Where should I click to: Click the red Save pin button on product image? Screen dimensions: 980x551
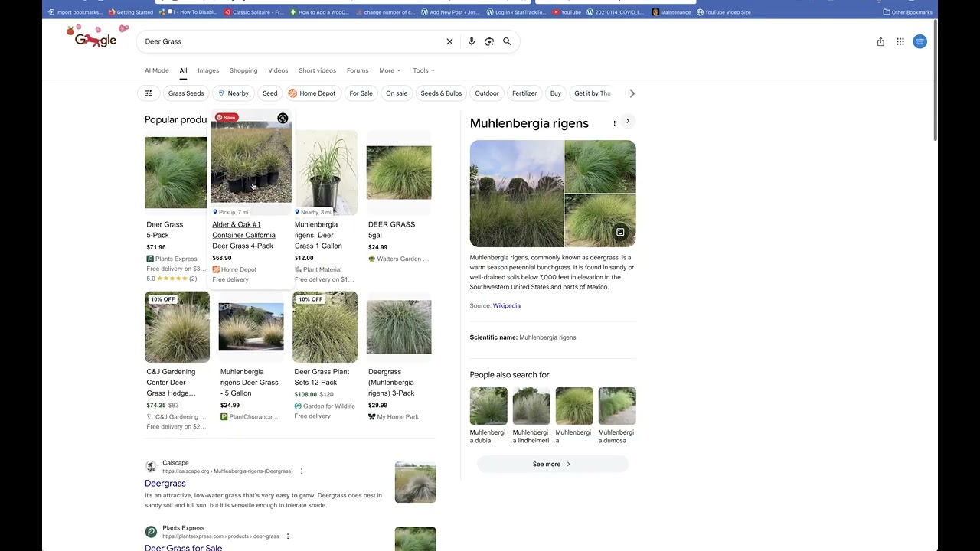pyautogui.click(x=226, y=117)
